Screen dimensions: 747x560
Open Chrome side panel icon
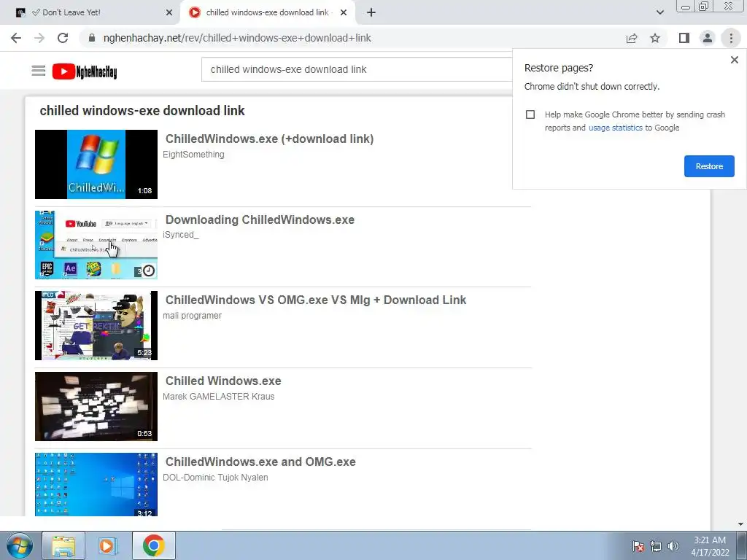[684, 38]
